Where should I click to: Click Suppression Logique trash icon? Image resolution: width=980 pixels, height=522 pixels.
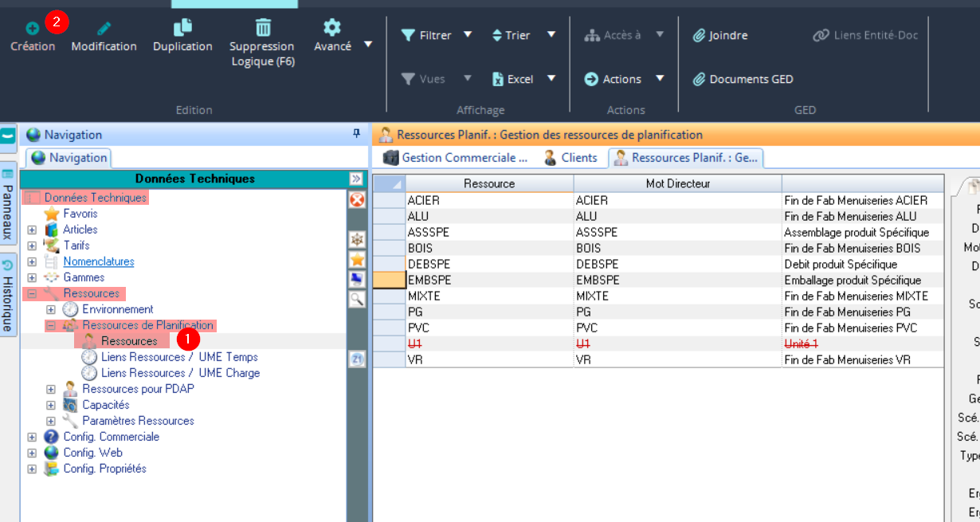click(262, 27)
